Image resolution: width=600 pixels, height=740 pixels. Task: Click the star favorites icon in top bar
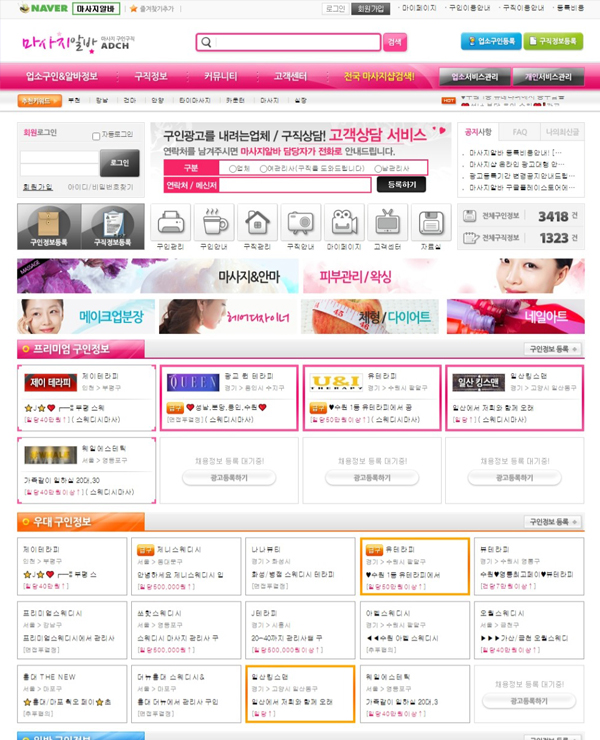pyautogui.click(x=134, y=8)
